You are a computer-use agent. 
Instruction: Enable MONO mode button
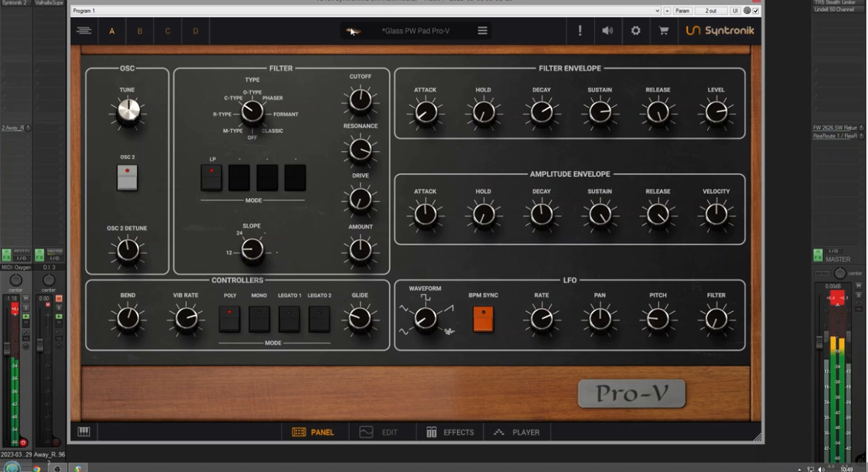[259, 319]
